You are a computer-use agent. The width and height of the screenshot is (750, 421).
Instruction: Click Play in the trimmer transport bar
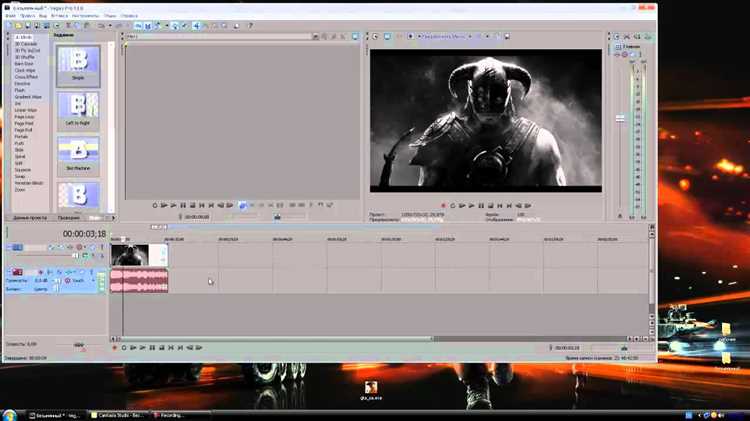click(173, 205)
